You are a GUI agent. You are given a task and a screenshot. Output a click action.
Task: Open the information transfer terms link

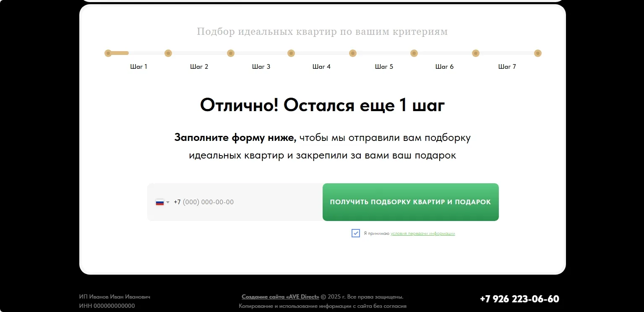(x=422, y=234)
